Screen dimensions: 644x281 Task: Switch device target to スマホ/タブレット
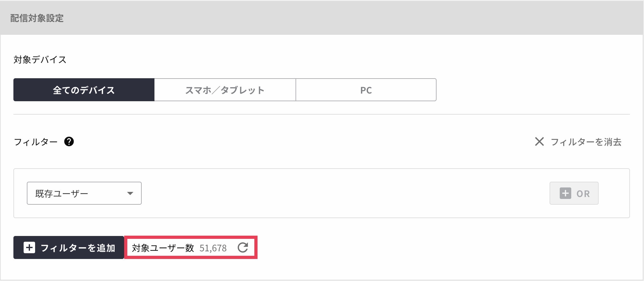225,90
